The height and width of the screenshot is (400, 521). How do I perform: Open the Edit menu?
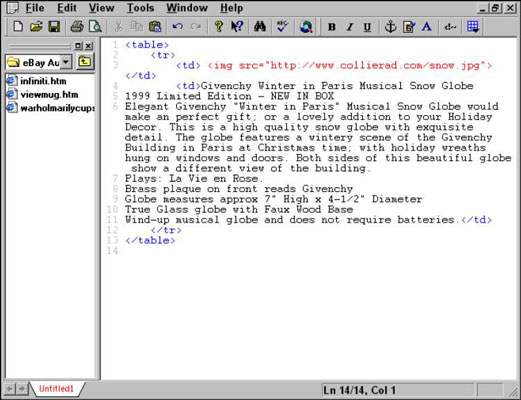click(x=67, y=8)
